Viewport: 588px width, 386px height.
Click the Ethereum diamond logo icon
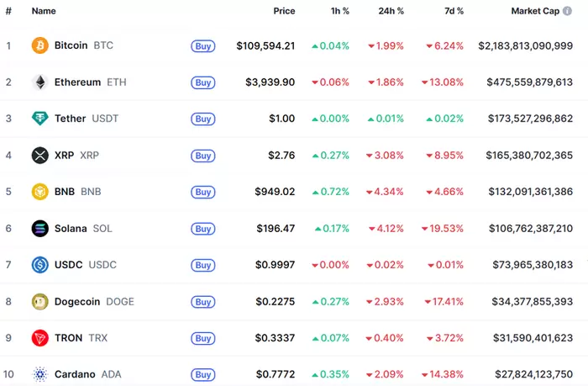point(39,82)
